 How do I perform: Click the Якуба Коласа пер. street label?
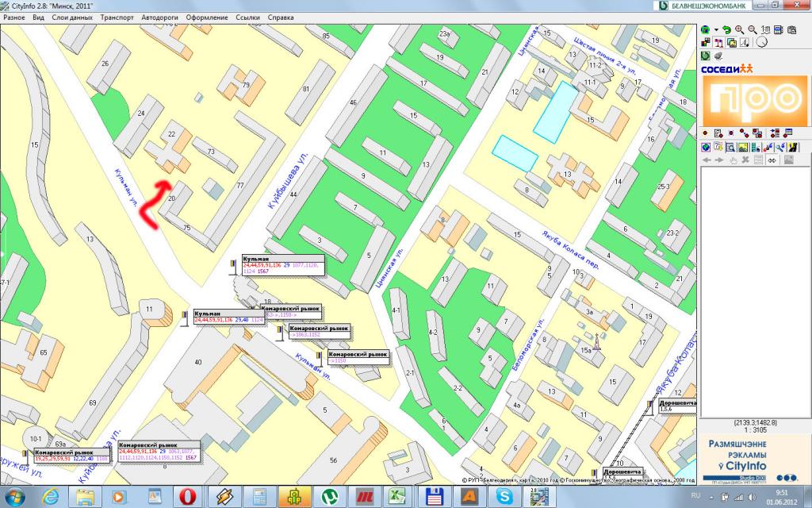571,251
